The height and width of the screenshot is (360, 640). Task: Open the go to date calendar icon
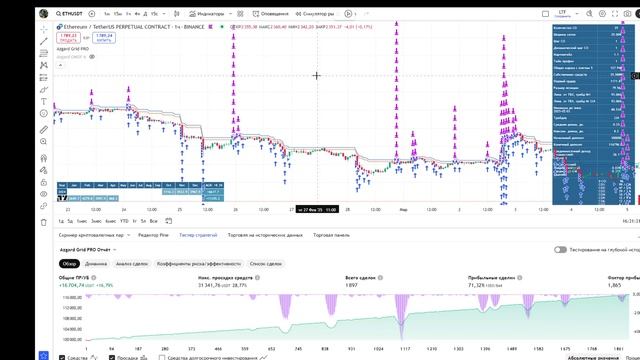pyautogui.click(x=168, y=221)
